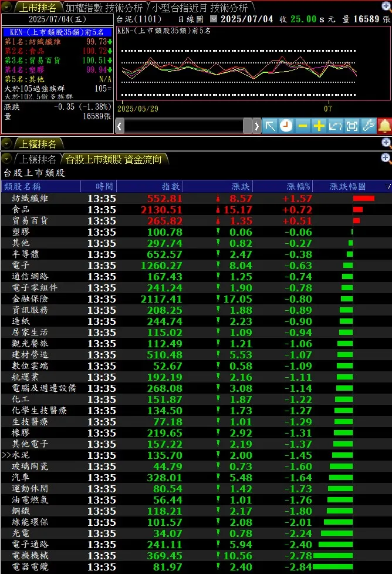Sort by 指數 column header
This screenshot has height=574, width=392.
150,186
